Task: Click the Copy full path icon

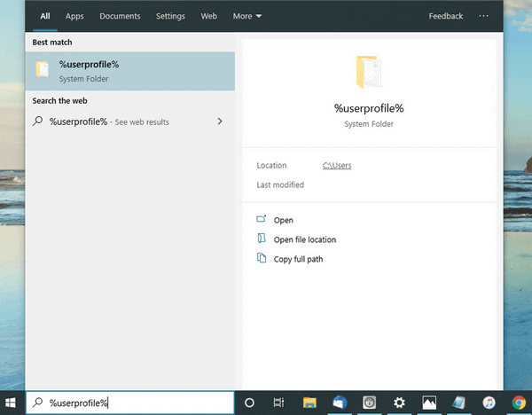Action: [262, 258]
